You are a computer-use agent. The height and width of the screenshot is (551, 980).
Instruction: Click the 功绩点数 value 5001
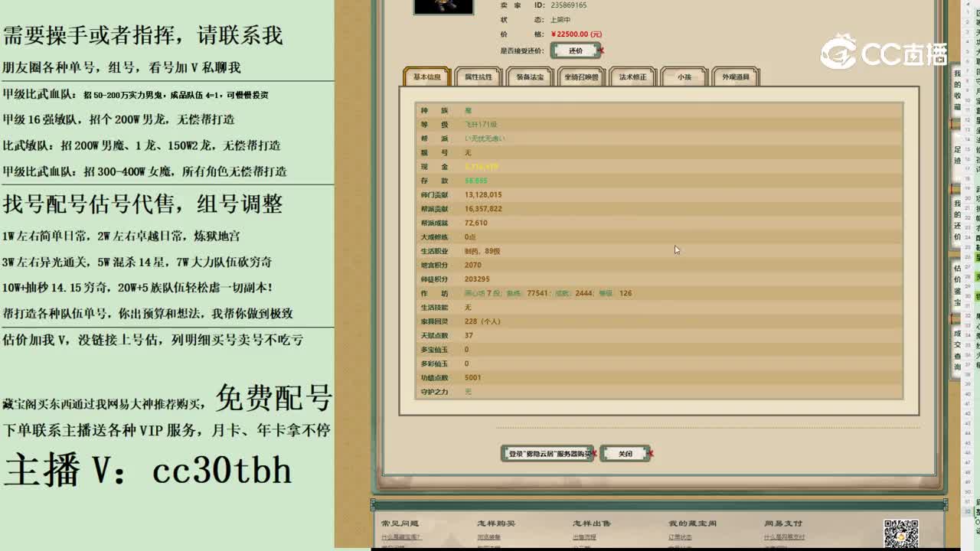point(472,377)
